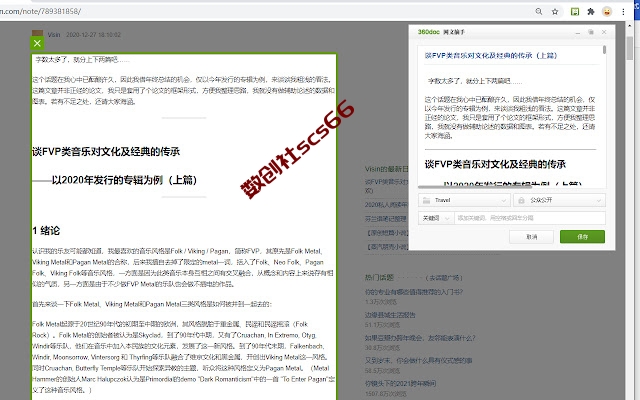
Task: Click the section heading 1 绪论
Action: 46,231
